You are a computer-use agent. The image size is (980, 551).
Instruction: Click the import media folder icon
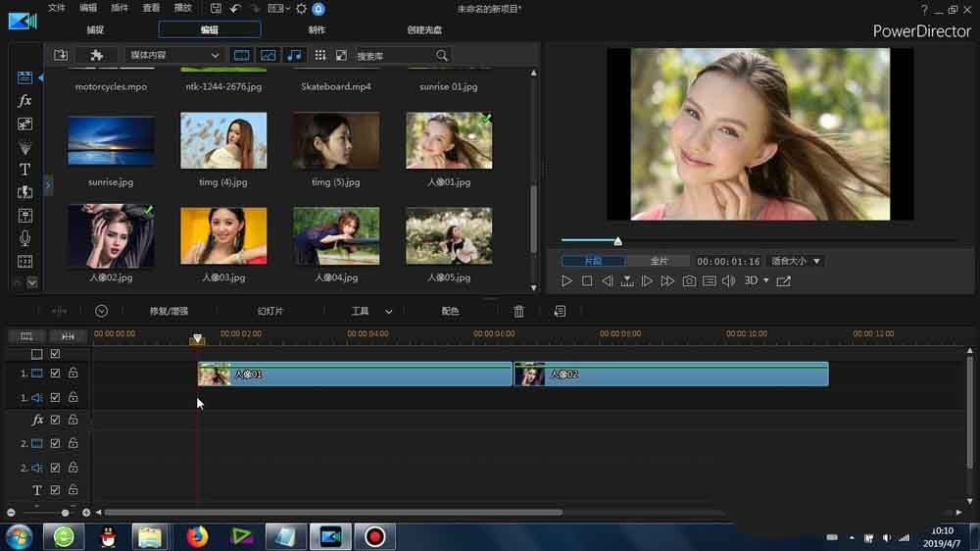[x=61, y=55]
